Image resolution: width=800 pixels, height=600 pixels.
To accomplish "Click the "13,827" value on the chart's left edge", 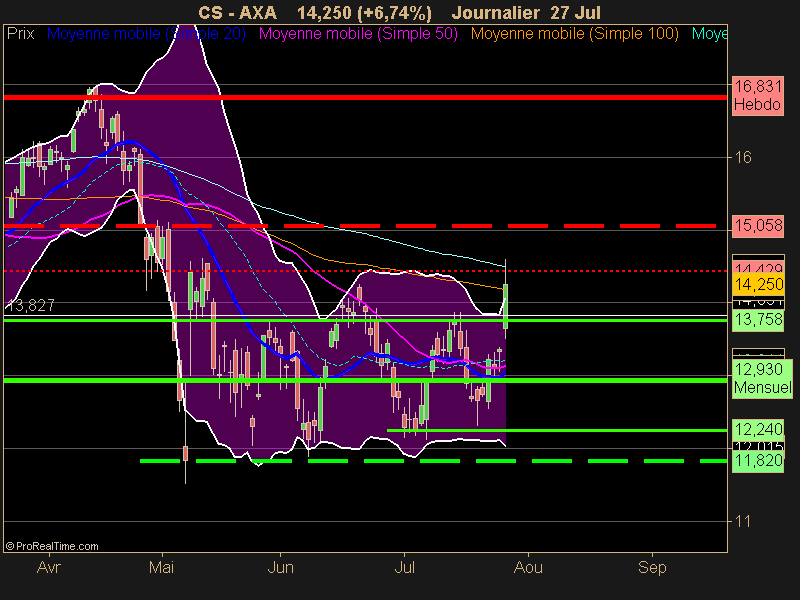I will 30,305.
